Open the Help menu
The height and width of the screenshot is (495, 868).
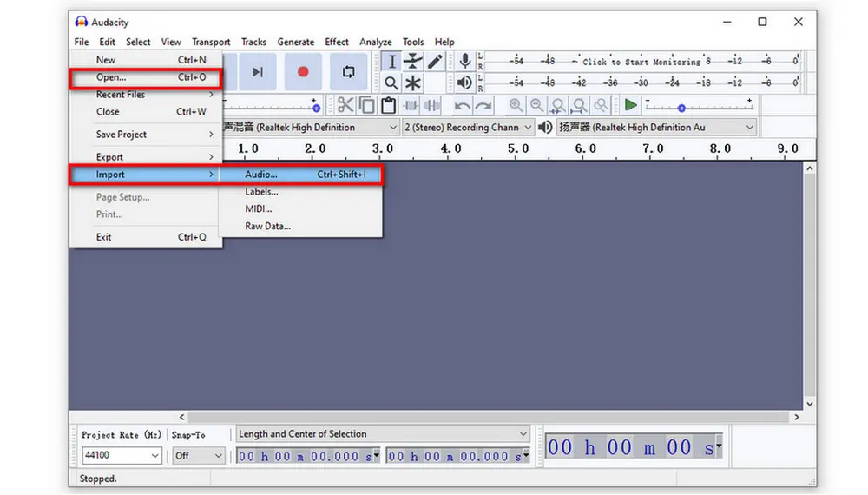point(444,42)
